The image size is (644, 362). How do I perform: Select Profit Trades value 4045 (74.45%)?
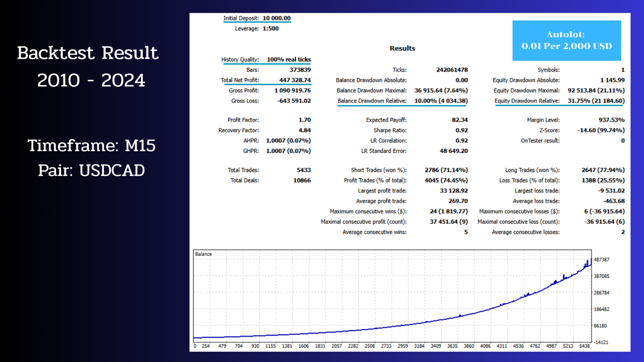coord(446,180)
